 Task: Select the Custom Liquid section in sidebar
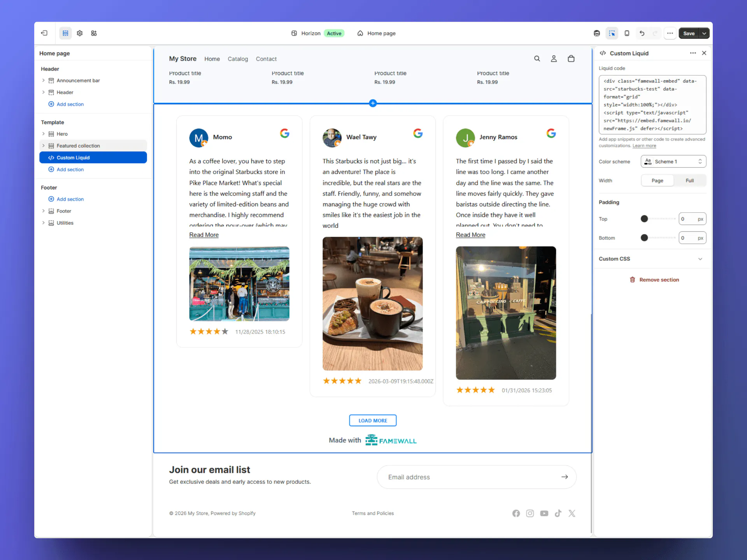[x=93, y=157]
